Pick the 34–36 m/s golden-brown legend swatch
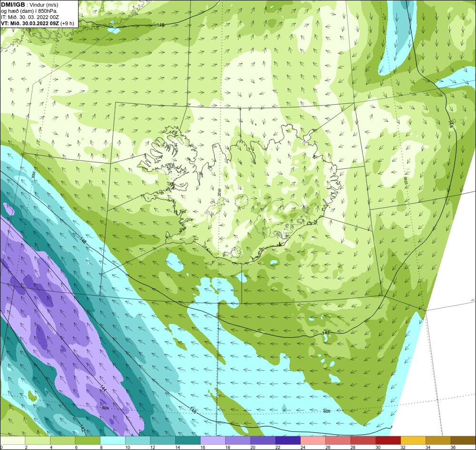 pos(438,440)
